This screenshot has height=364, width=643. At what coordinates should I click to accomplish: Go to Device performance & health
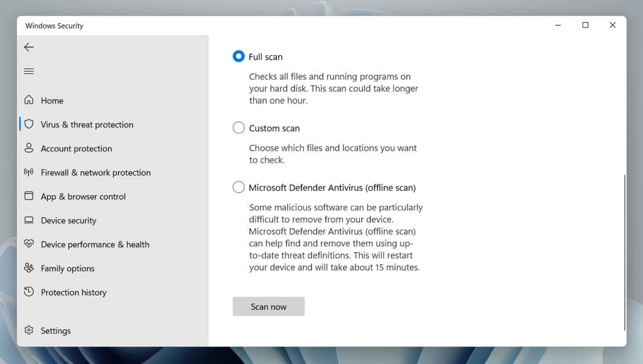pyautogui.click(x=95, y=244)
